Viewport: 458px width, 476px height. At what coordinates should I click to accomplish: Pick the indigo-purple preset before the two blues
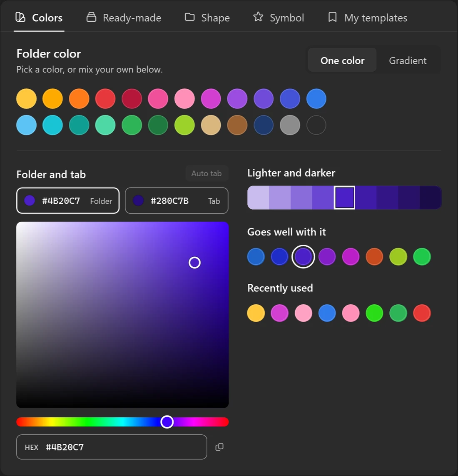coord(264,99)
